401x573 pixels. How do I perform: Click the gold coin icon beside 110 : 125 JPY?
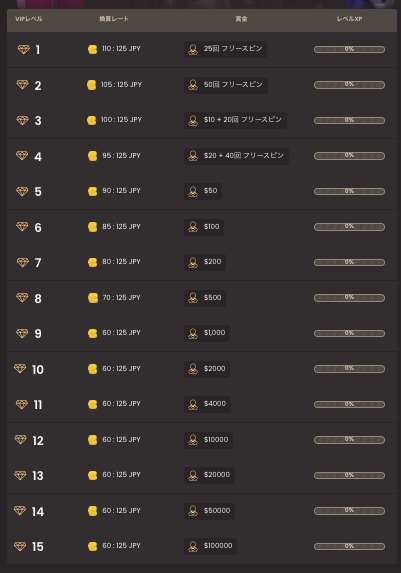click(92, 49)
